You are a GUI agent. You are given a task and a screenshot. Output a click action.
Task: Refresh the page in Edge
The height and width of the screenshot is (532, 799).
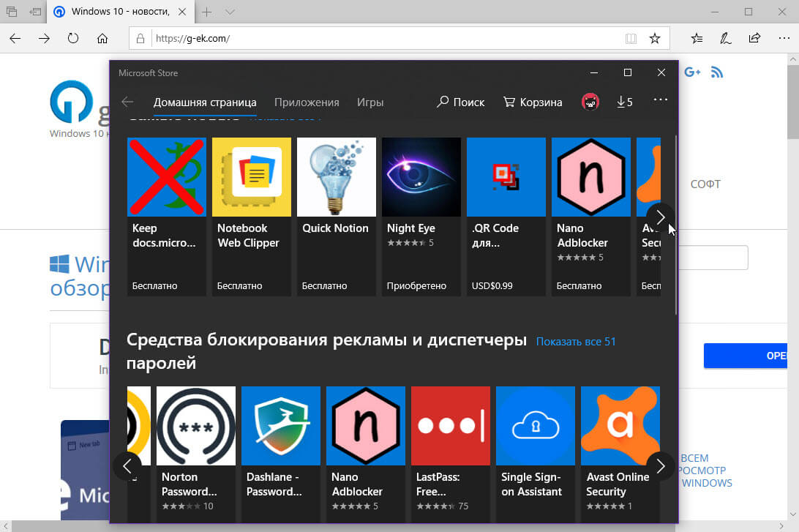pos(73,38)
